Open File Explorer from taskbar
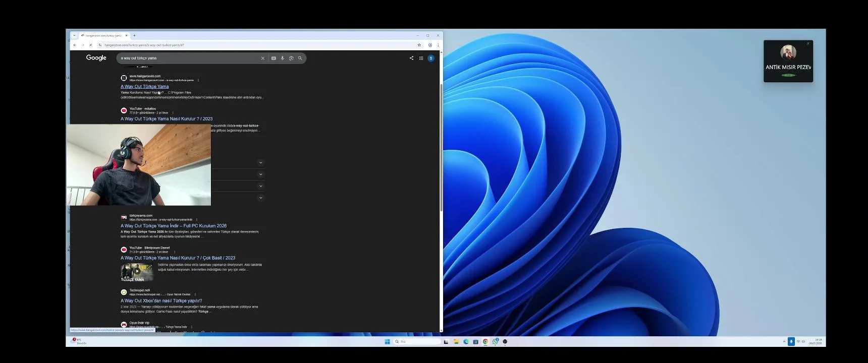This screenshot has height=363, width=868. (456, 341)
